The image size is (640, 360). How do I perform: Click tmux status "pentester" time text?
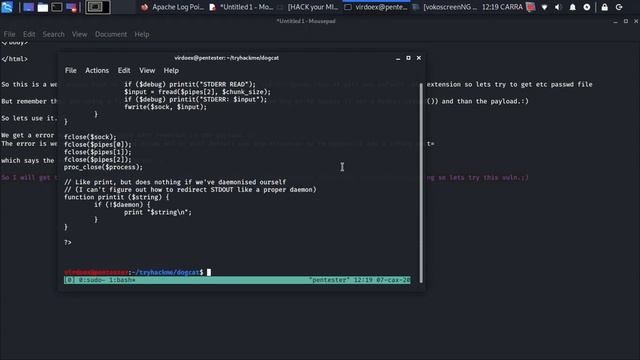360,280
